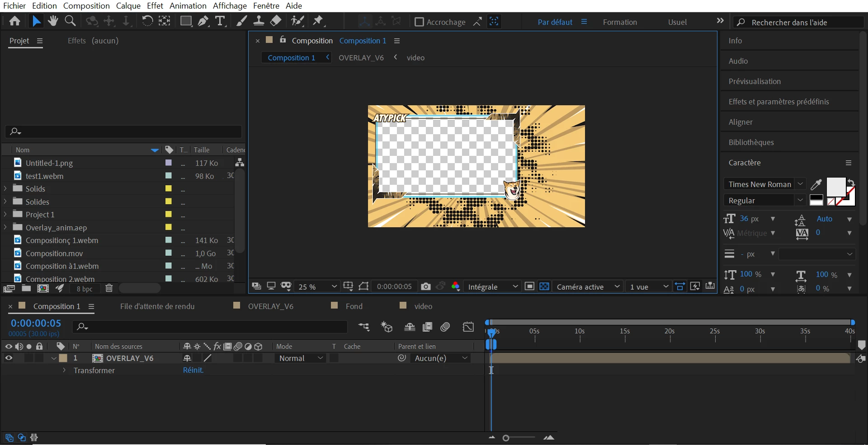Click the trash icon in Project panel

(x=109, y=288)
